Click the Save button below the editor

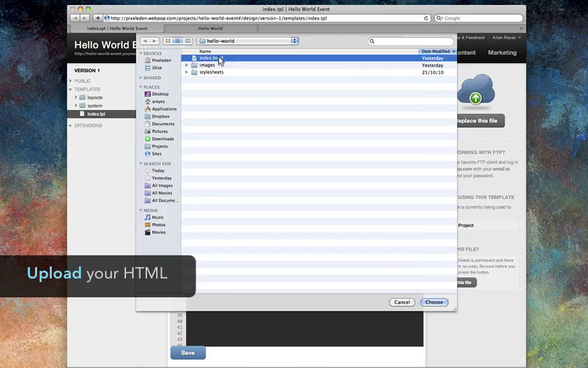[x=188, y=353]
